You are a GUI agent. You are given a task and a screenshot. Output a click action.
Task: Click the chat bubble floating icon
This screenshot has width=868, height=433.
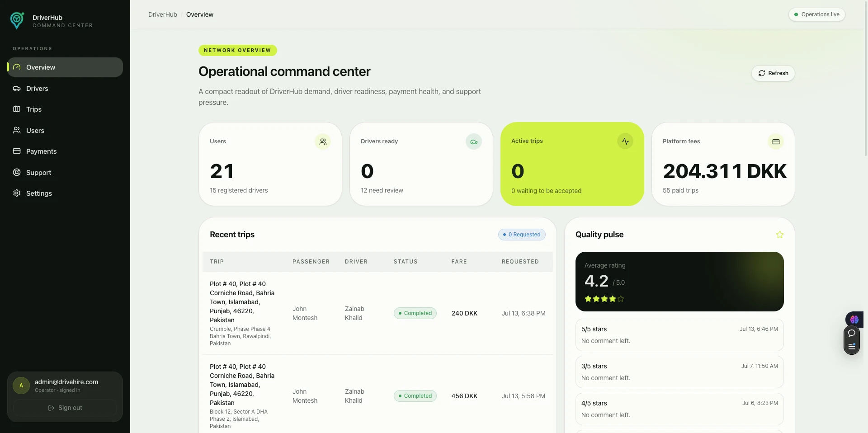(x=852, y=333)
